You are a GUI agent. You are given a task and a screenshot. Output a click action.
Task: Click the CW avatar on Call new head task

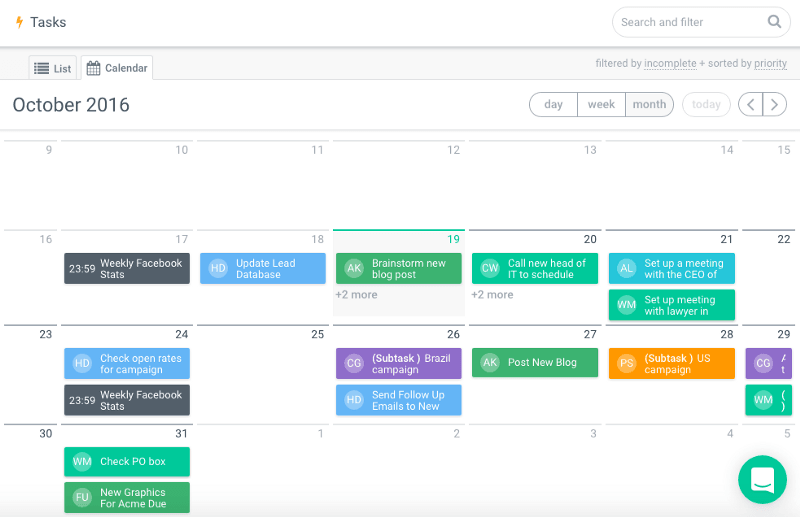pyautogui.click(x=489, y=268)
